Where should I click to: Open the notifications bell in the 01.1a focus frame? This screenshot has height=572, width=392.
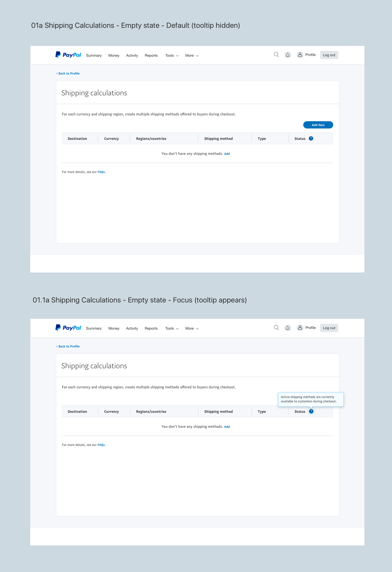coord(288,328)
